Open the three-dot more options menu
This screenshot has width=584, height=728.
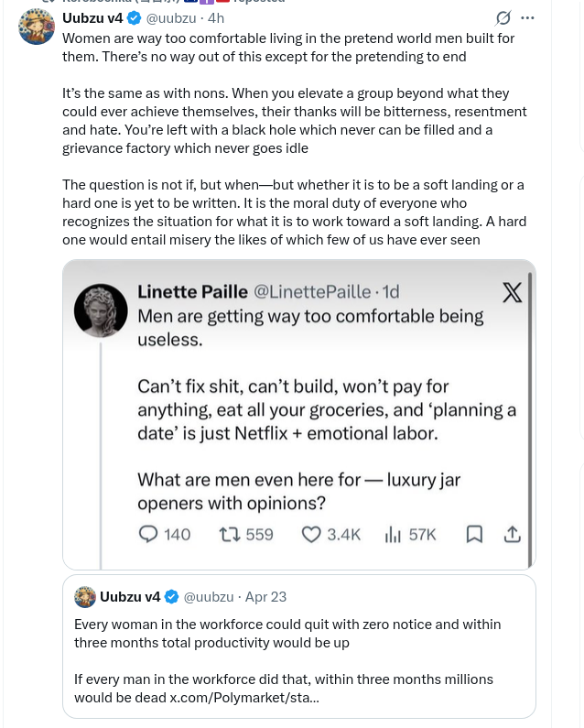tap(527, 18)
